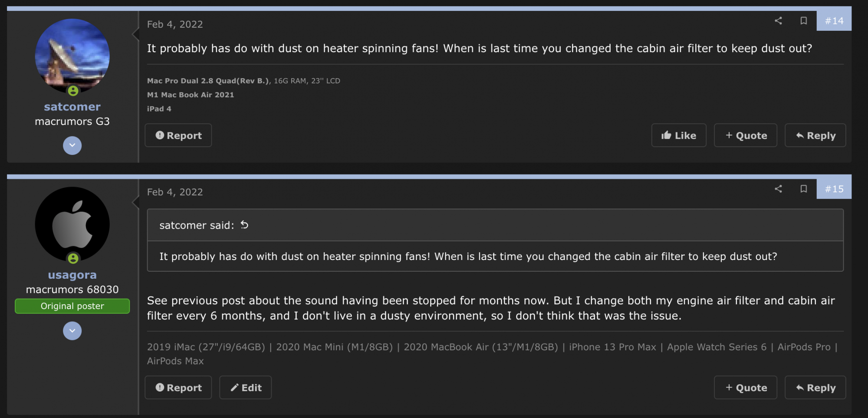This screenshot has width=868, height=418.
Task: Expand usagora's user details chevron
Action: [72, 331]
